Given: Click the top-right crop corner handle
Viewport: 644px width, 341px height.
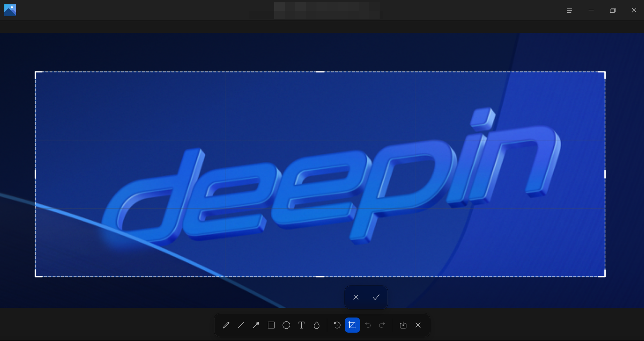Looking at the screenshot, I should pyautogui.click(x=604, y=73).
